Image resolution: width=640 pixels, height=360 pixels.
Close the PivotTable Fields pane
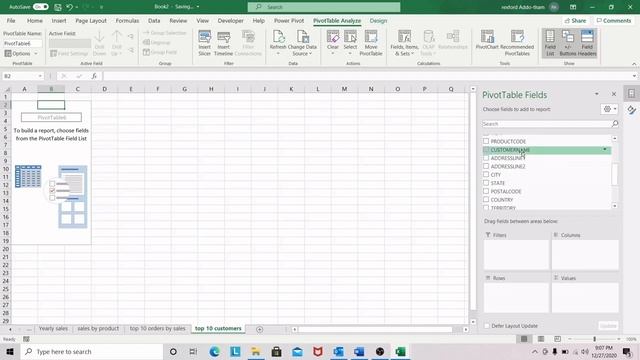coord(613,94)
